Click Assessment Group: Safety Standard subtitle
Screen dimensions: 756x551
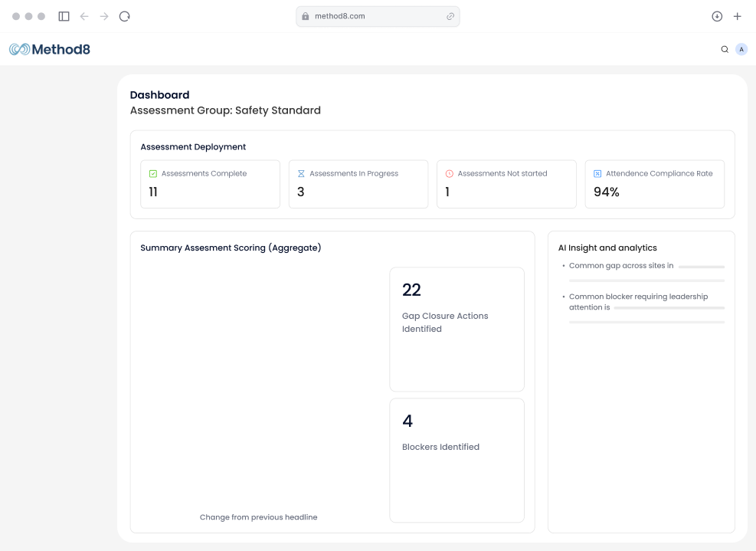click(x=225, y=110)
